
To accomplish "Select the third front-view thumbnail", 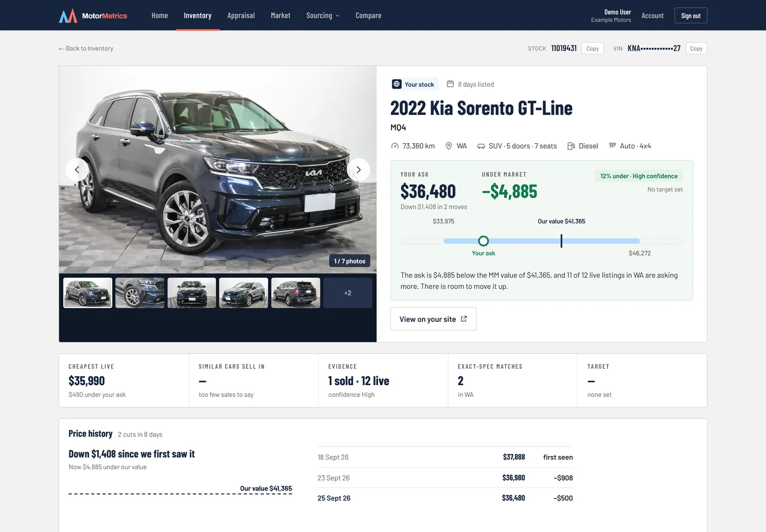I will [191, 293].
